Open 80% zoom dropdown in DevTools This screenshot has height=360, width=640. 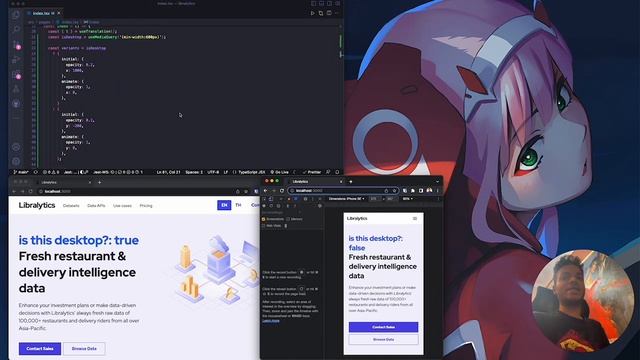click(x=407, y=199)
